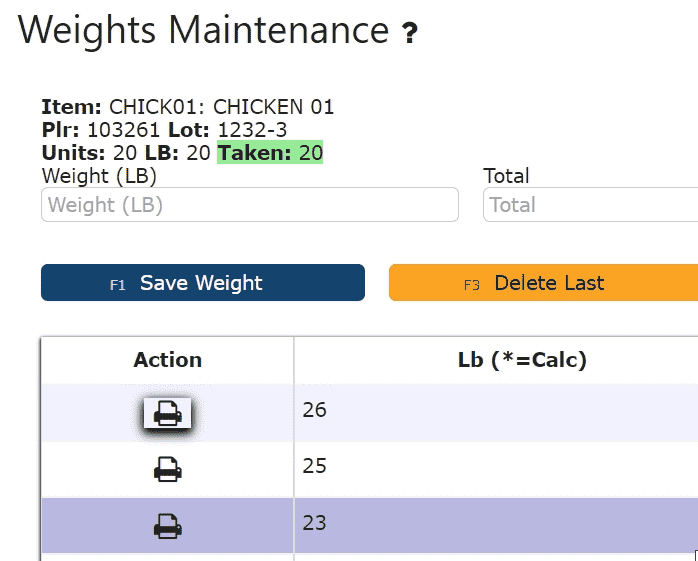Image resolution: width=698 pixels, height=561 pixels.
Task: Print label for the 26 lb row
Action: point(167,413)
